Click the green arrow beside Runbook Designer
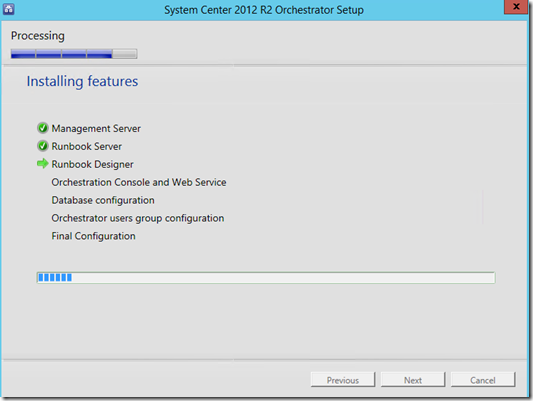The height and width of the screenshot is (401, 533). pos(42,164)
